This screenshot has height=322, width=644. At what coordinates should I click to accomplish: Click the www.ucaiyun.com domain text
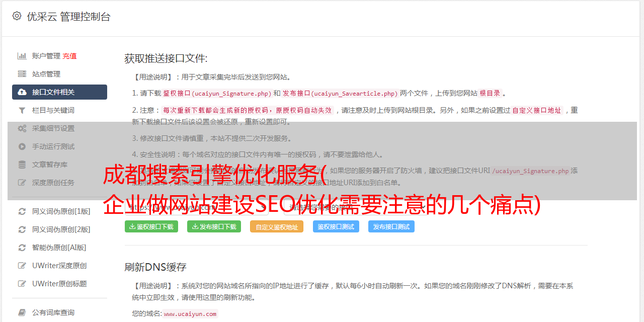click(190, 314)
